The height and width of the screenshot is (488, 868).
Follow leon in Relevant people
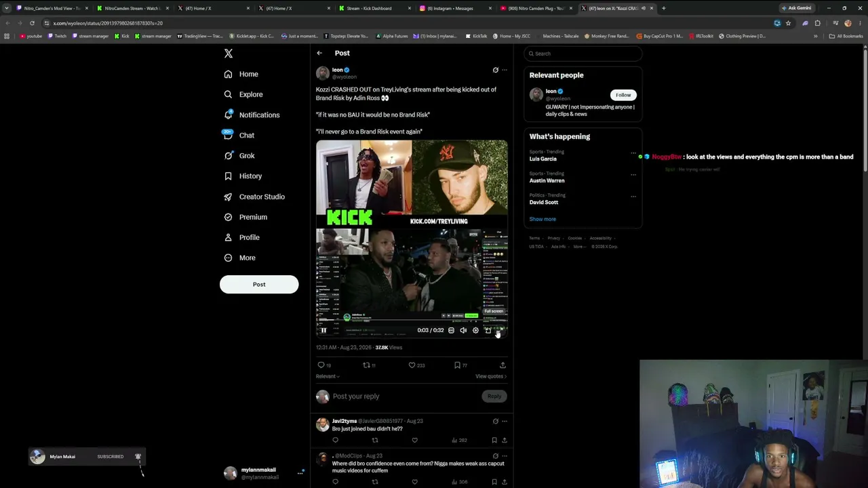(x=623, y=95)
